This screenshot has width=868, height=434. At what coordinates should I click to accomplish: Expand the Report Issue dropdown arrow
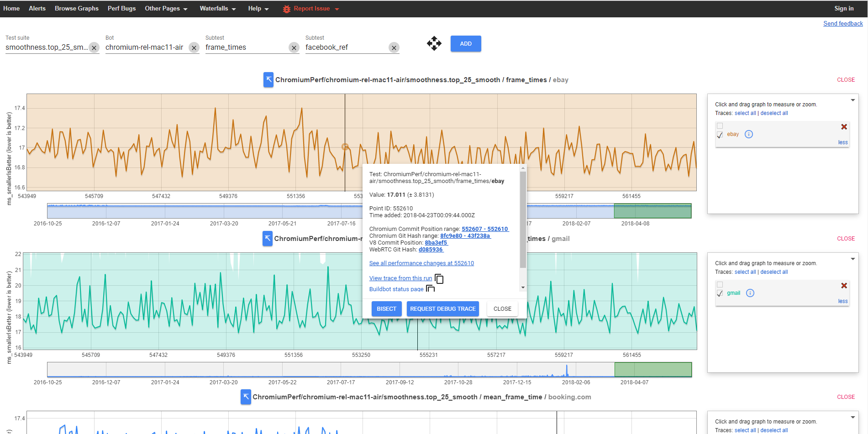[337, 9]
